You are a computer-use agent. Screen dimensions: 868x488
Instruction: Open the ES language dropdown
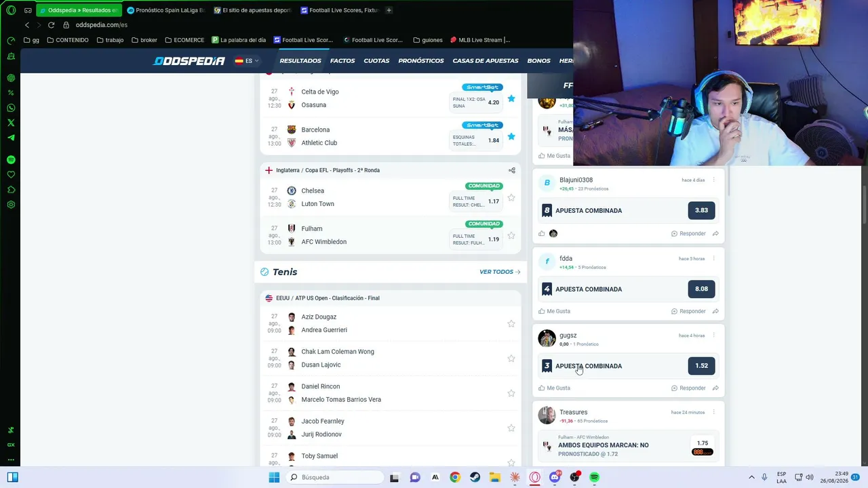[247, 61]
